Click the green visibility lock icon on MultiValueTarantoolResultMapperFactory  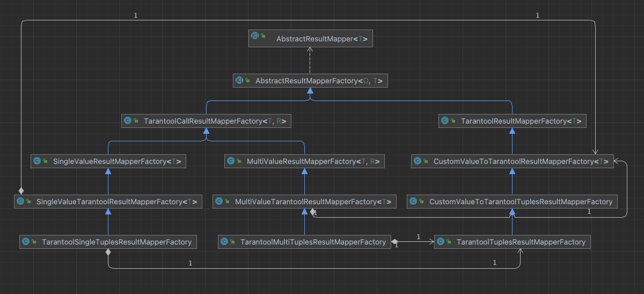pyautogui.click(x=228, y=202)
